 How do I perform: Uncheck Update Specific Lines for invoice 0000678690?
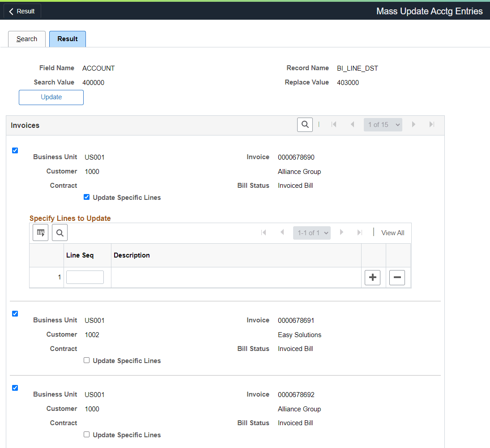[x=86, y=197]
